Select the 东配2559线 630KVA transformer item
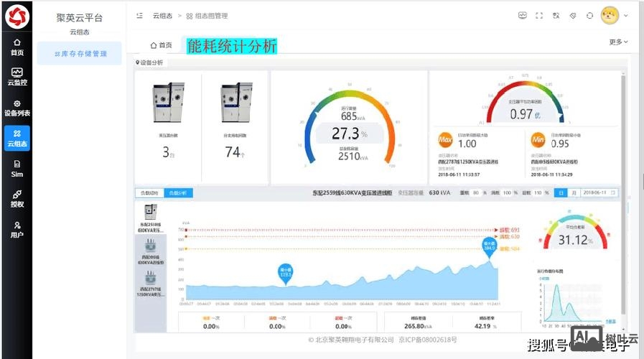The width and height of the screenshot is (644, 359). (x=151, y=218)
